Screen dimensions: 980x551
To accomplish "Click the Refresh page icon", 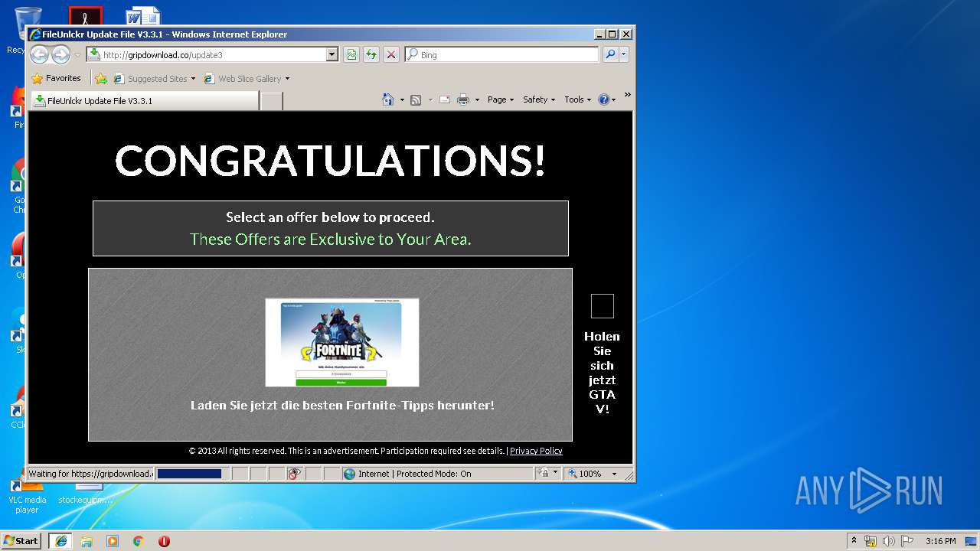I will pyautogui.click(x=371, y=55).
